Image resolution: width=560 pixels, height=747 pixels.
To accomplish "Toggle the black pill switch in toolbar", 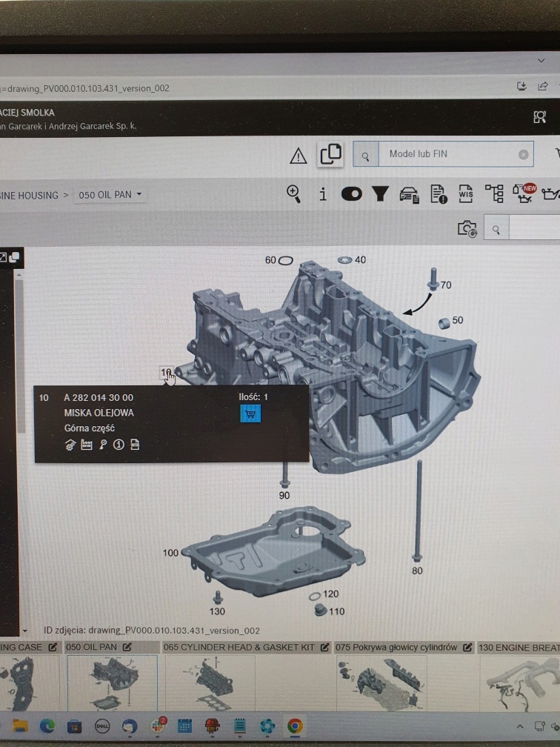I will 352,194.
